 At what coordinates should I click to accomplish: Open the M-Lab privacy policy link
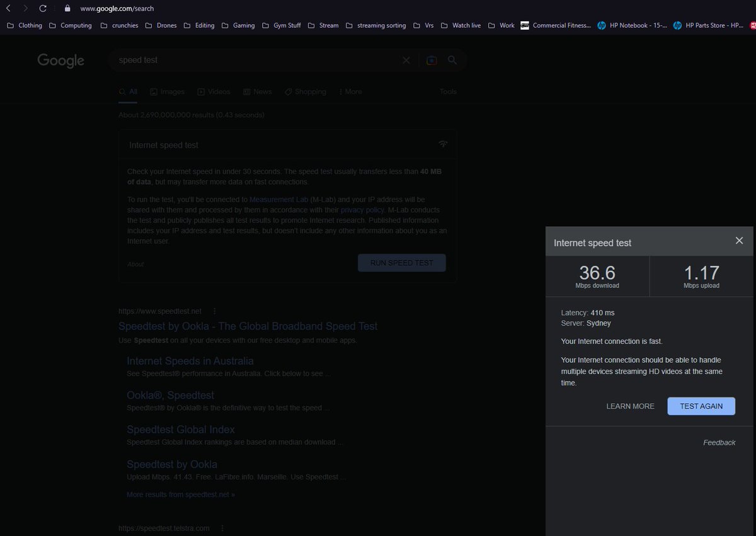click(x=362, y=210)
